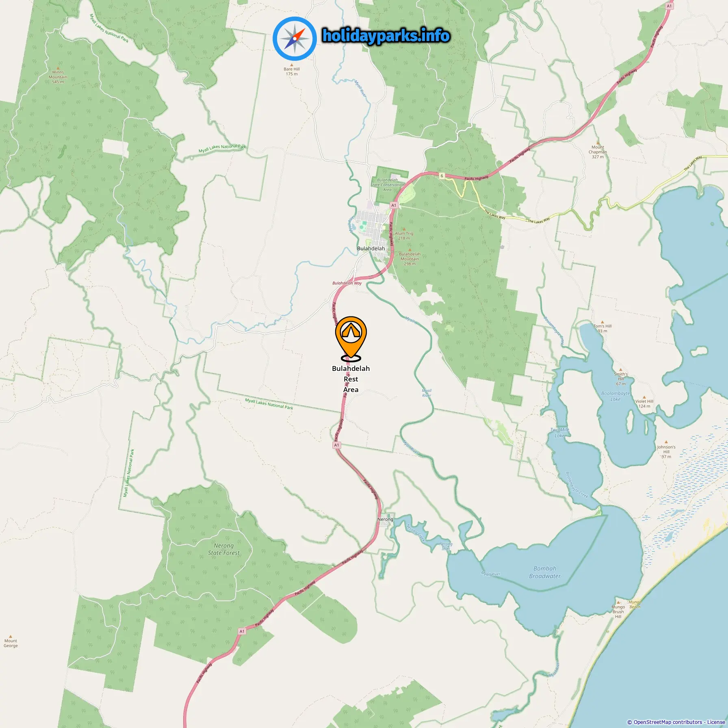Open the holidayparks.info logo text link
The height and width of the screenshot is (728, 728).
[x=386, y=36]
